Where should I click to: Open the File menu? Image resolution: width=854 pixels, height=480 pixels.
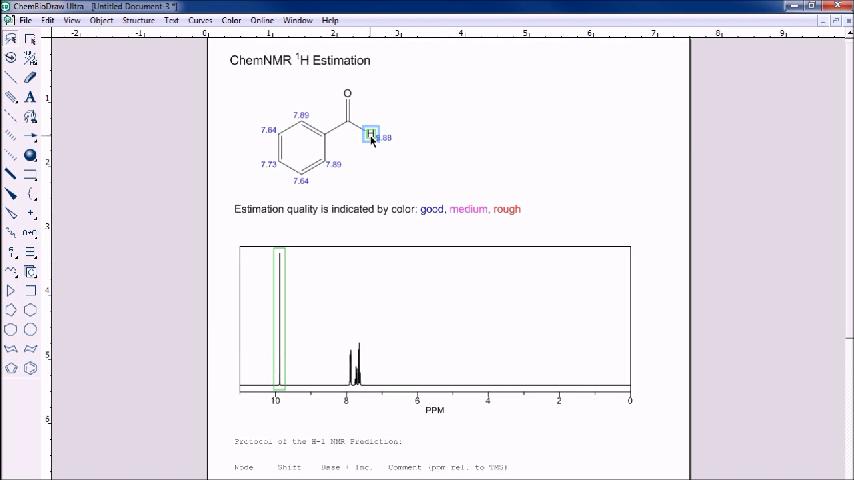pyautogui.click(x=26, y=20)
